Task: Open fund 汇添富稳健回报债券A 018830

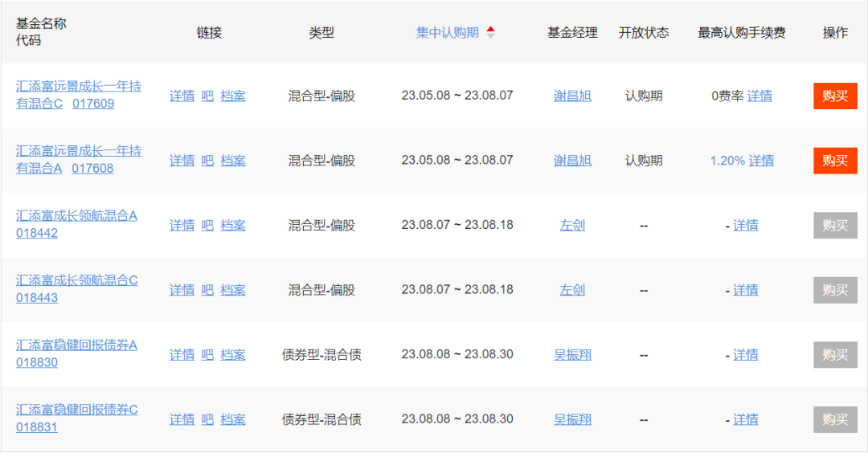Action: (76, 354)
